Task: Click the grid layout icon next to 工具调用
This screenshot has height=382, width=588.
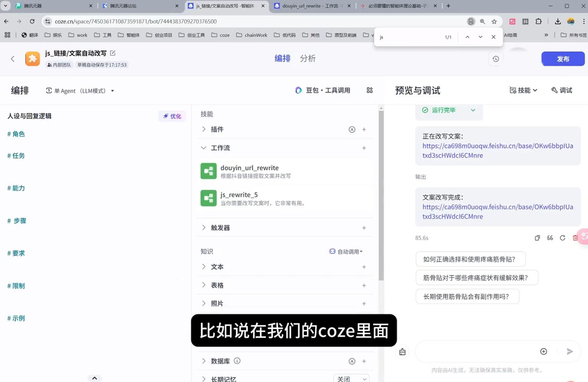Action: (369, 90)
